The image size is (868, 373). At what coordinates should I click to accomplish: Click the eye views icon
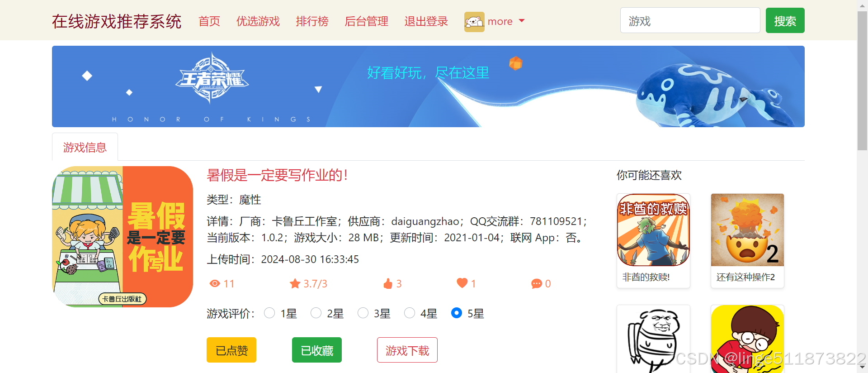click(215, 283)
